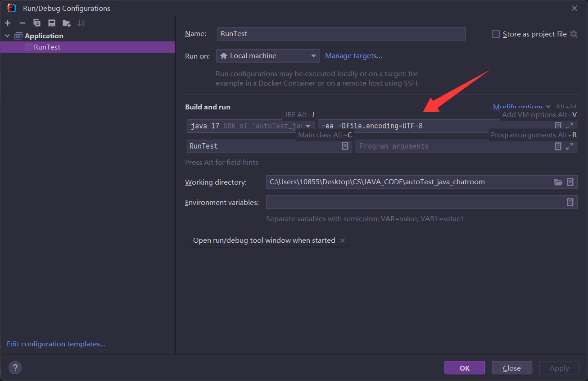Expand the Program arguments field
The width and height of the screenshot is (588, 381).
(570, 146)
